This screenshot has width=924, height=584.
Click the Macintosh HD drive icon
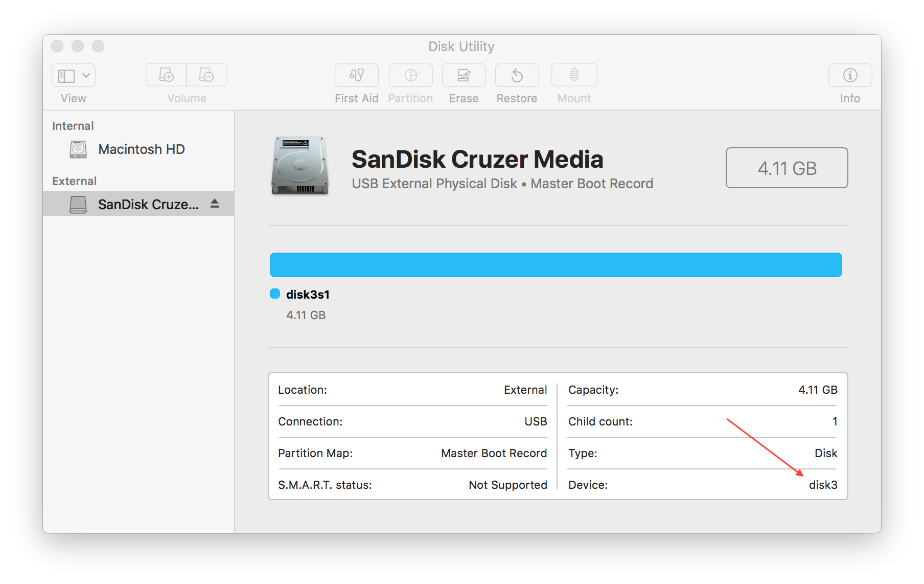78,149
